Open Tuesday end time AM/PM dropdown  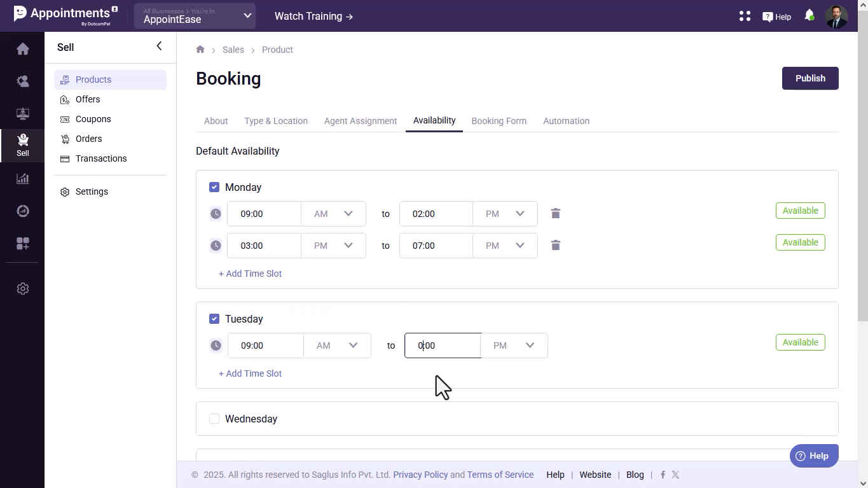514,345
